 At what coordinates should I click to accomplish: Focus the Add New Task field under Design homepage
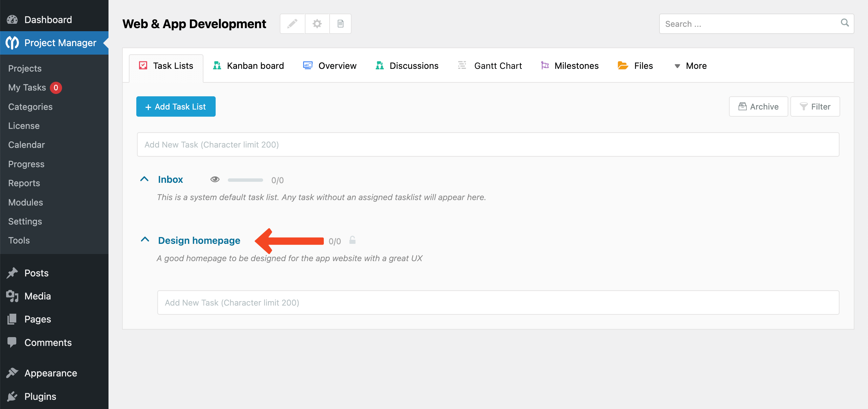(498, 303)
